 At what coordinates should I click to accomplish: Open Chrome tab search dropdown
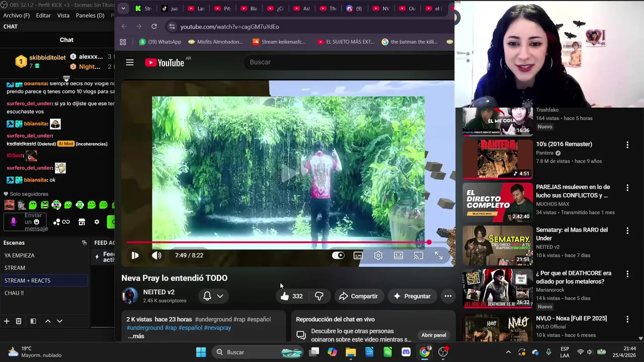click(x=123, y=9)
